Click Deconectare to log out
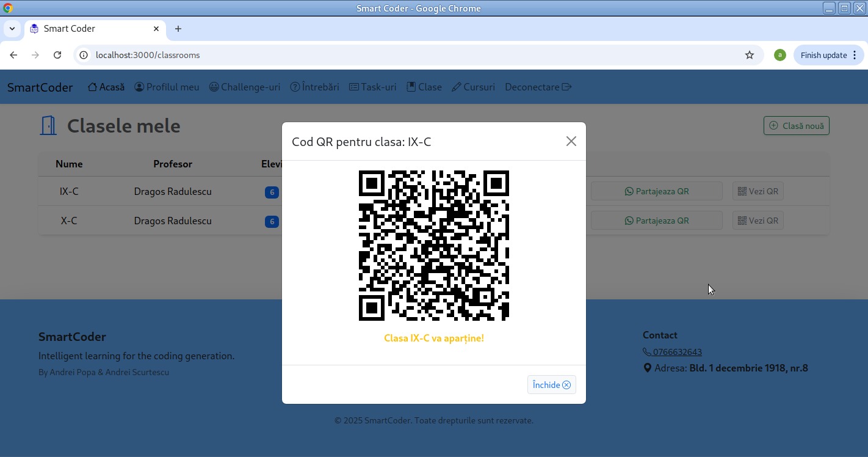868x457 pixels. (x=538, y=87)
